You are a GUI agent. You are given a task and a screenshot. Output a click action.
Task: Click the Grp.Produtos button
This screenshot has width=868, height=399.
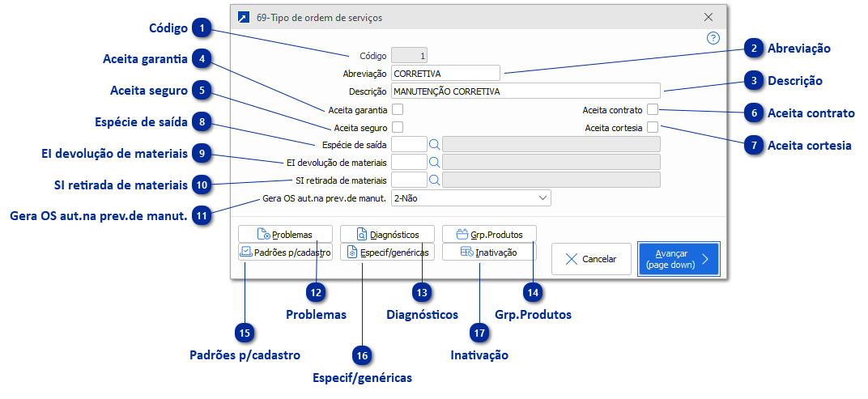click(490, 235)
